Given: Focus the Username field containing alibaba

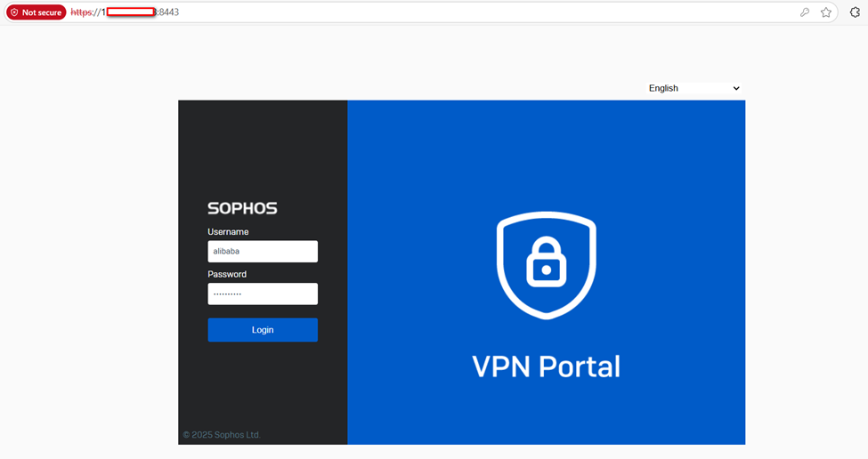Looking at the screenshot, I should click(263, 252).
